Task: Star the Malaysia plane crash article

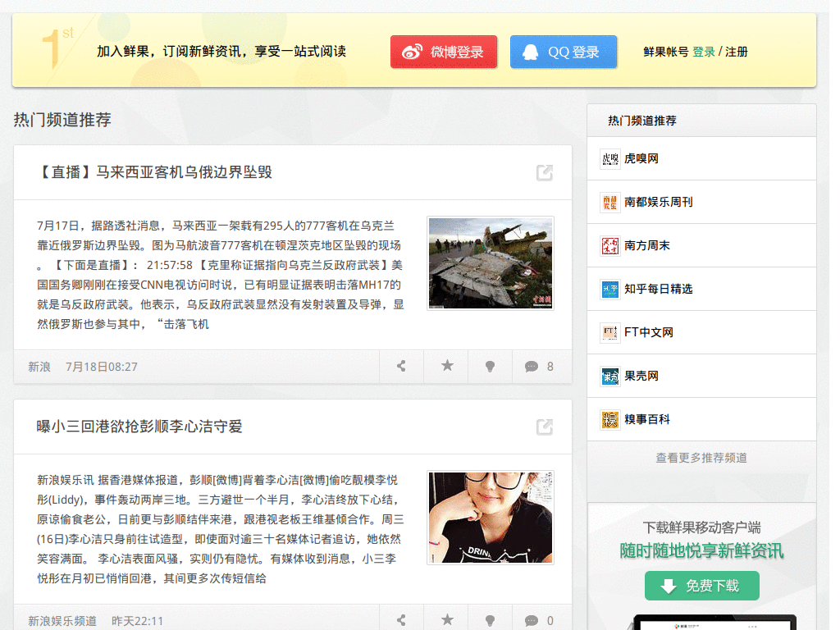Action: point(446,367)
